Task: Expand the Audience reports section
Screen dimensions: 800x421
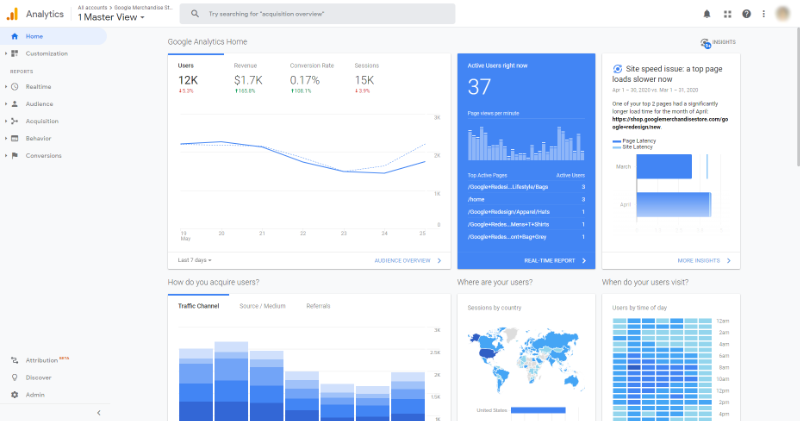Action: coord(39,104)
